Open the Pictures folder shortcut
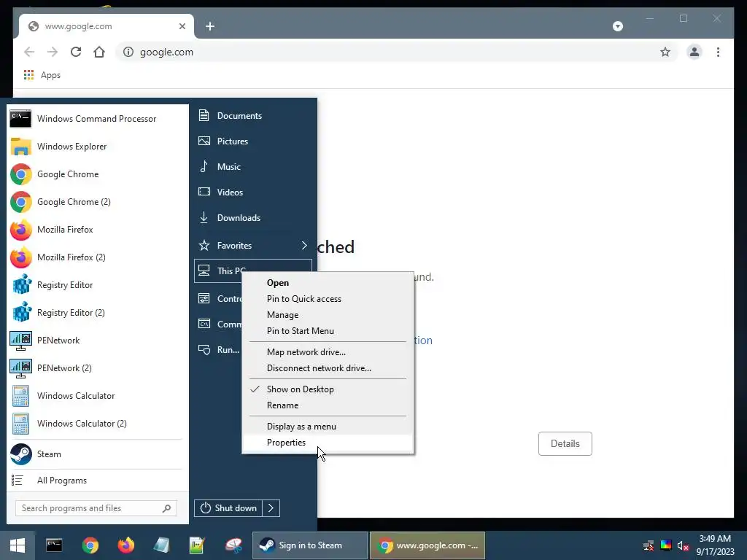The height and width of the screenshot is (560, 747). 253,141
